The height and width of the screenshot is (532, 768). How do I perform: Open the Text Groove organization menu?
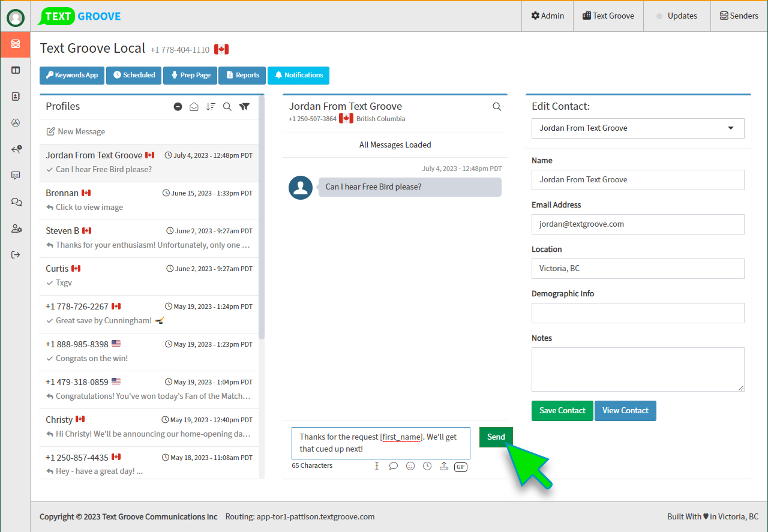[608, 16]
